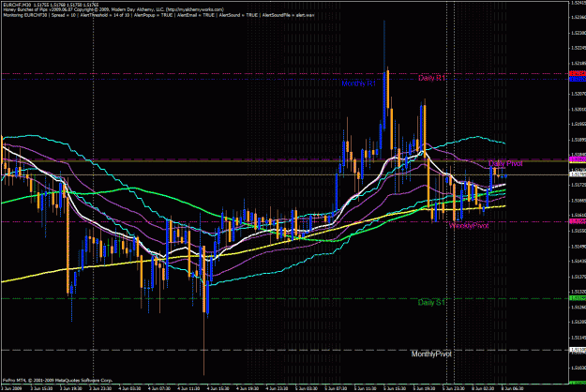
Task: Click the red Daily R1 price tag
Action: tap(578, 73)
